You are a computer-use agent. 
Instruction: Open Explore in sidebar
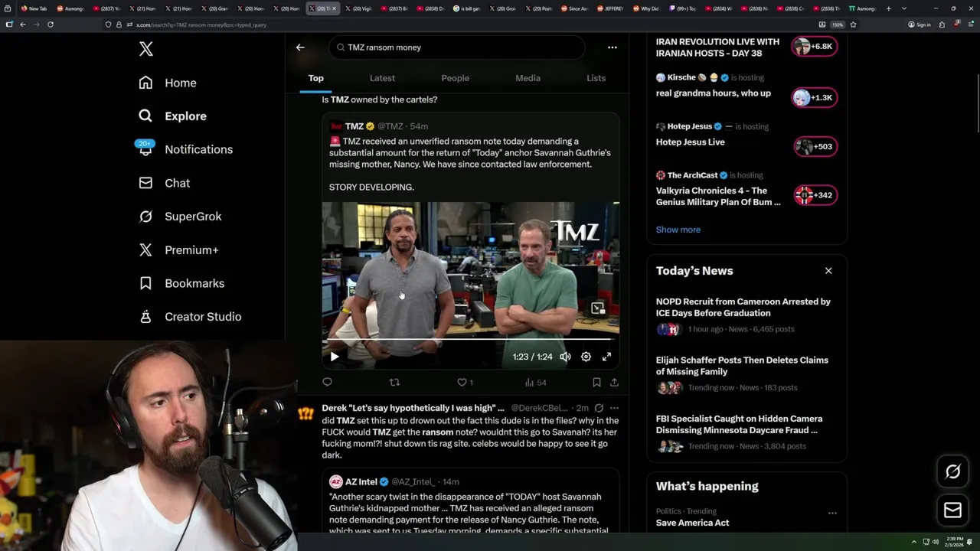pyautogui.click(x=172, y=116)
